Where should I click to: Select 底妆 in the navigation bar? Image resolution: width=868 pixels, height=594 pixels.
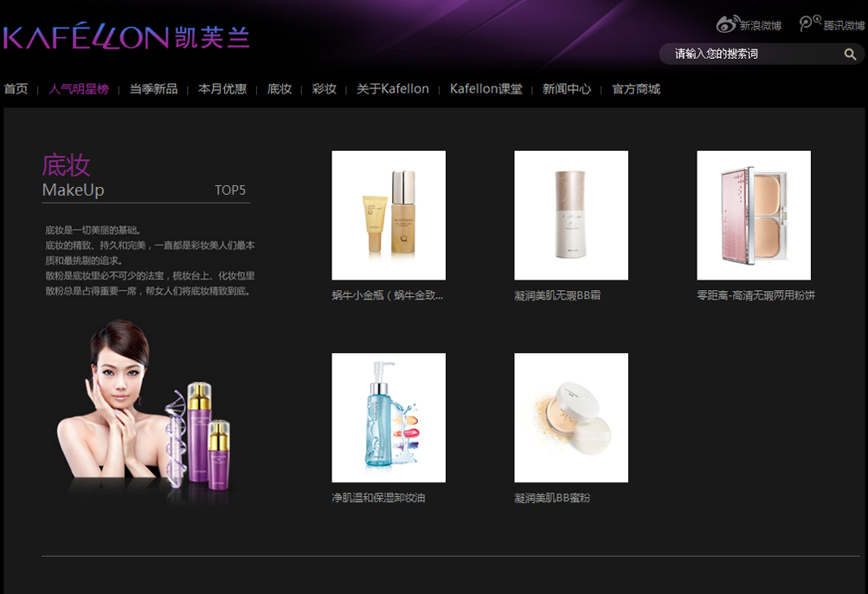(x=280, y=88)
